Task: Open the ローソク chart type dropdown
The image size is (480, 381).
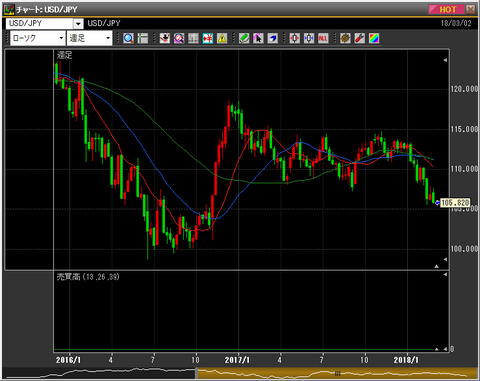Action: point(61,38)
